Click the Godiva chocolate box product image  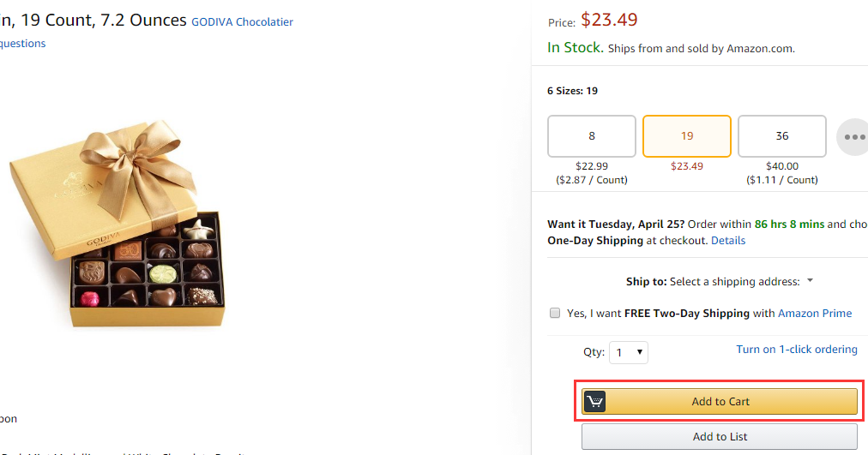pos(118,223)
